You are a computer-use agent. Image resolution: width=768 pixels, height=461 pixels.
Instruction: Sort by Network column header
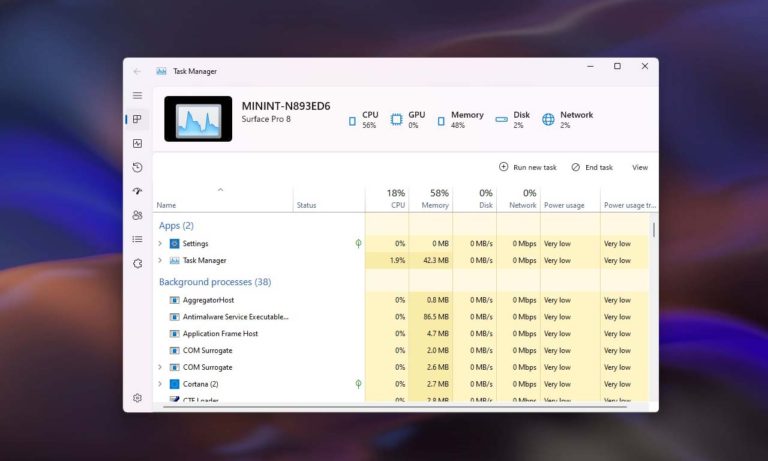[518, 198]
